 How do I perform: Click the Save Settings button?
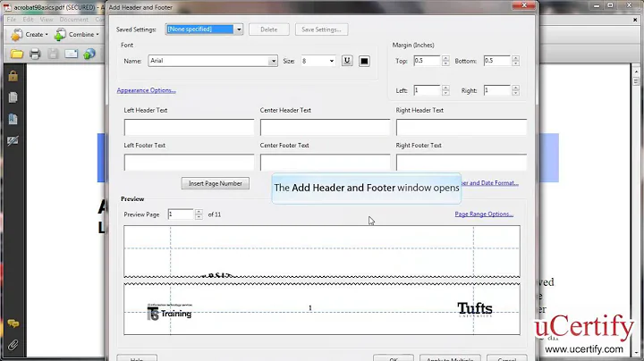click(321, 29)
